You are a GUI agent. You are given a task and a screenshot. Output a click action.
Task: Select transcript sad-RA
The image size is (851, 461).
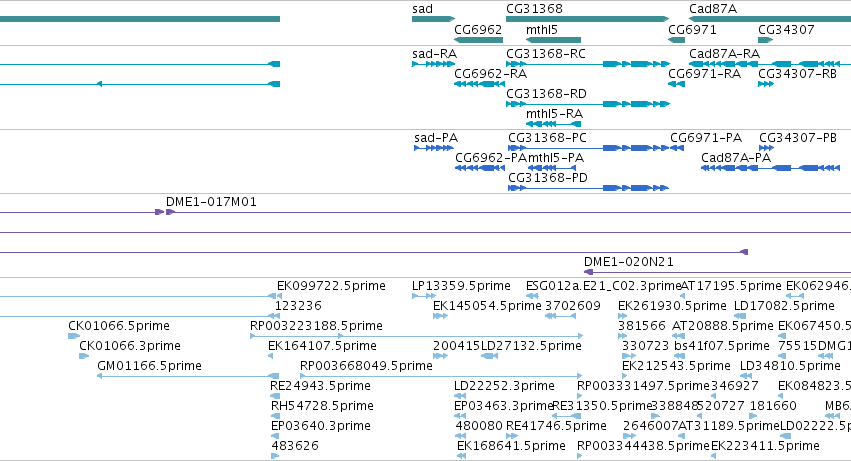click(434, 54)
